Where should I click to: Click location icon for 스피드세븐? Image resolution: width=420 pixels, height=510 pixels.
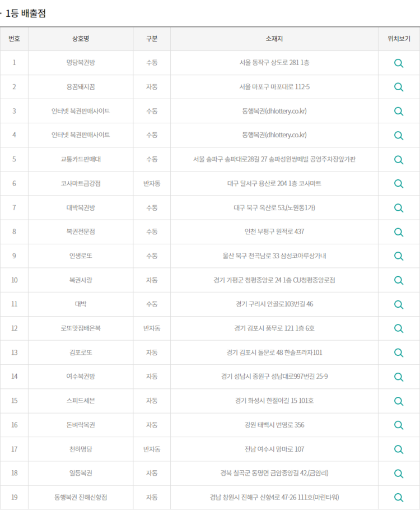[399, 401]
